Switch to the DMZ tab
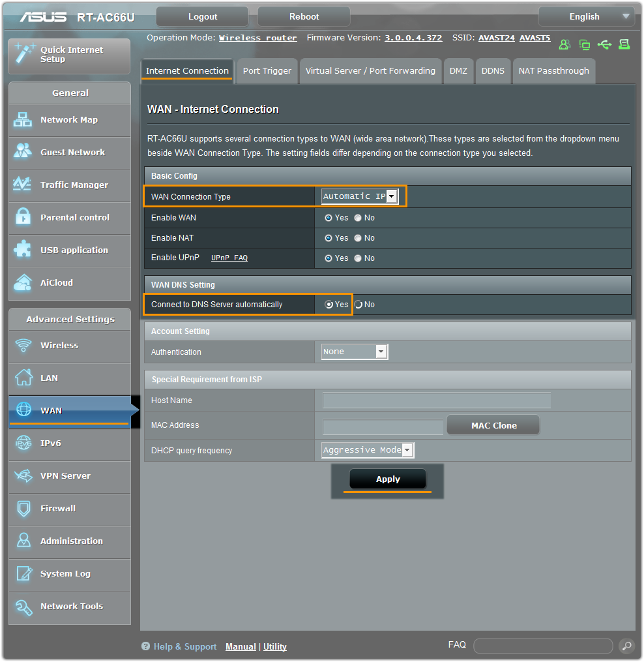644x662 pixels. [x=458, y=71]
